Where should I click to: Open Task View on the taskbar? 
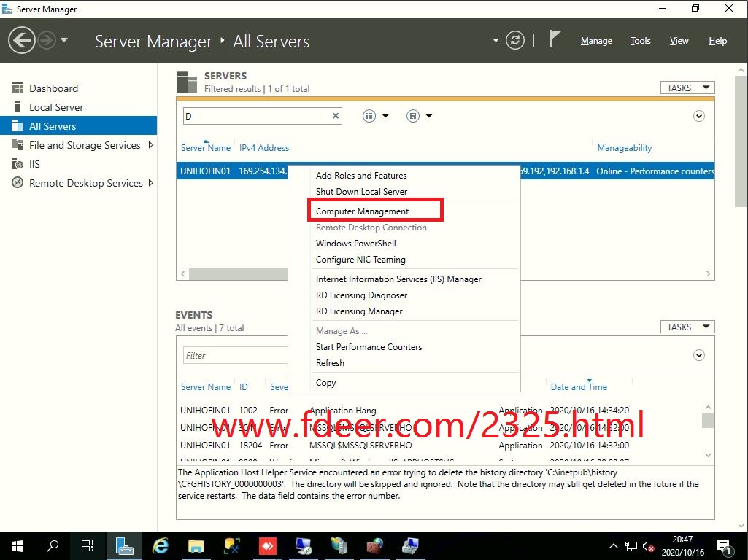coord(88,545)
